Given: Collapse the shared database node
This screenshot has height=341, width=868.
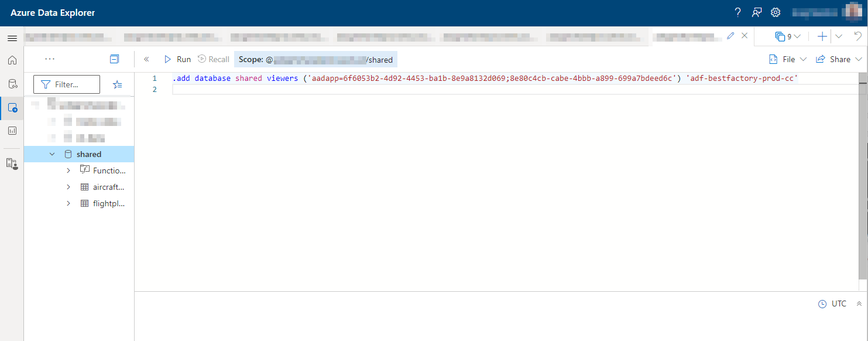Looking at the screenshot, I should 52,154.
